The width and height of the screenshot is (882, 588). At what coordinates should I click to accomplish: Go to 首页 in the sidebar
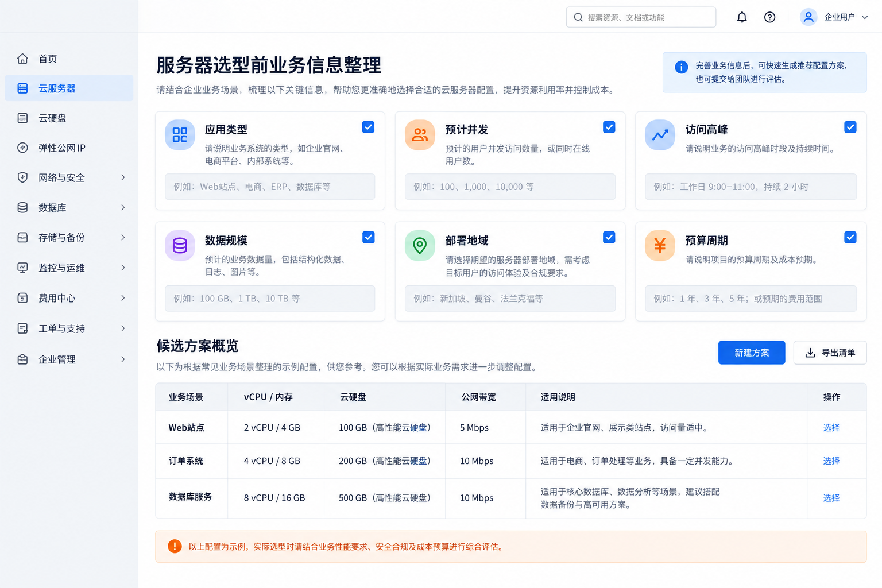click(x=69, y=59)
